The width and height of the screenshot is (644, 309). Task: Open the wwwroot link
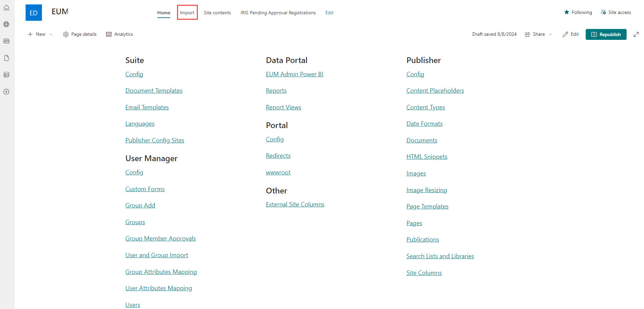[x=278, y=172]
